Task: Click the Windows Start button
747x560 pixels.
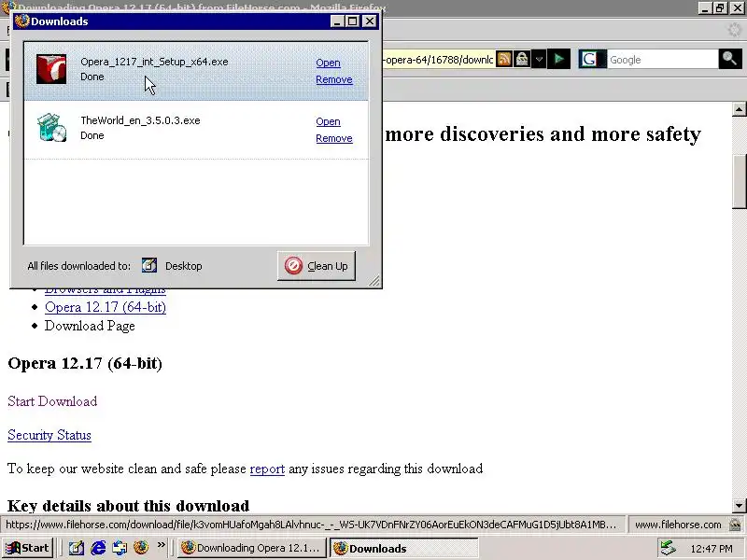Action: pyautogui.click(x=28, y=548)
